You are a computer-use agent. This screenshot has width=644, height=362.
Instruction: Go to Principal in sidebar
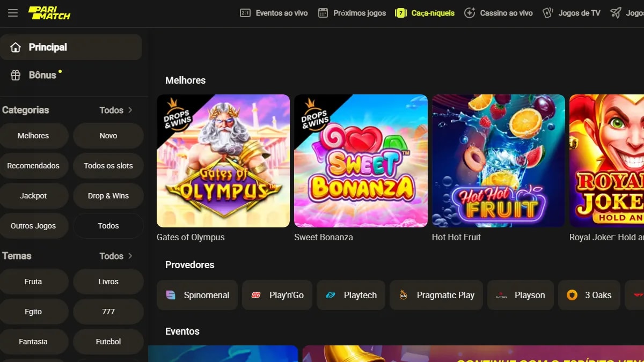(71, 47)
